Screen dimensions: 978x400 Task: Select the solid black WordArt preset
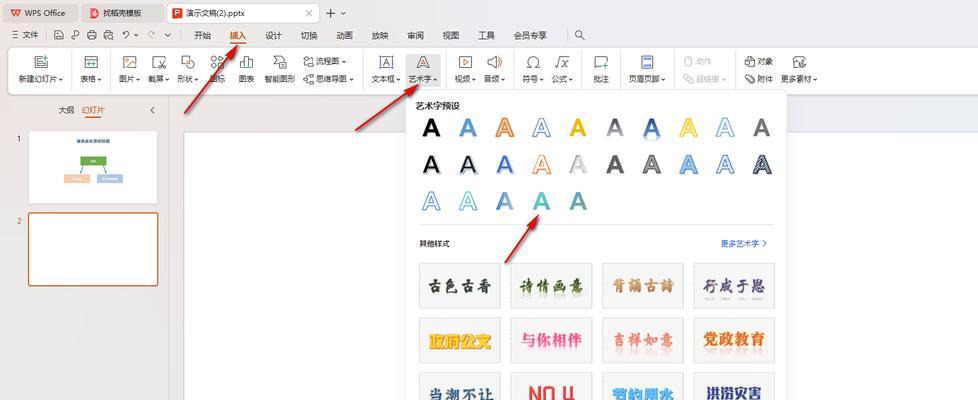431,128
